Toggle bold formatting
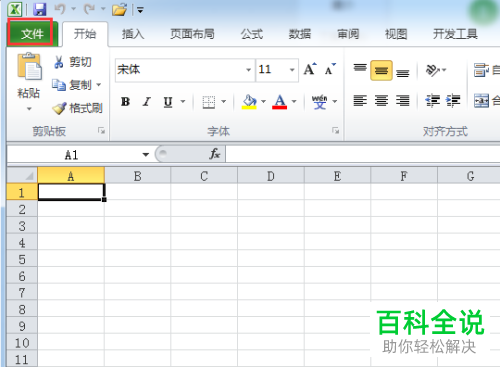 (x=126, y=101)
